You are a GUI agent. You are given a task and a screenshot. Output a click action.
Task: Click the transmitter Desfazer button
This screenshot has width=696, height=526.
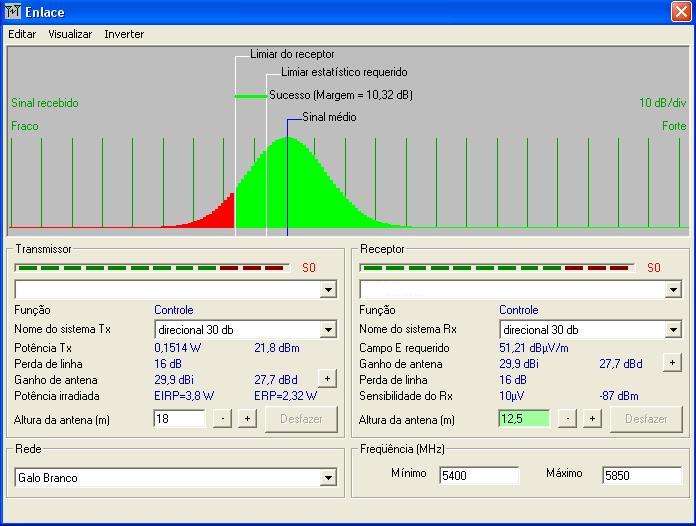[x=301, y=419]
